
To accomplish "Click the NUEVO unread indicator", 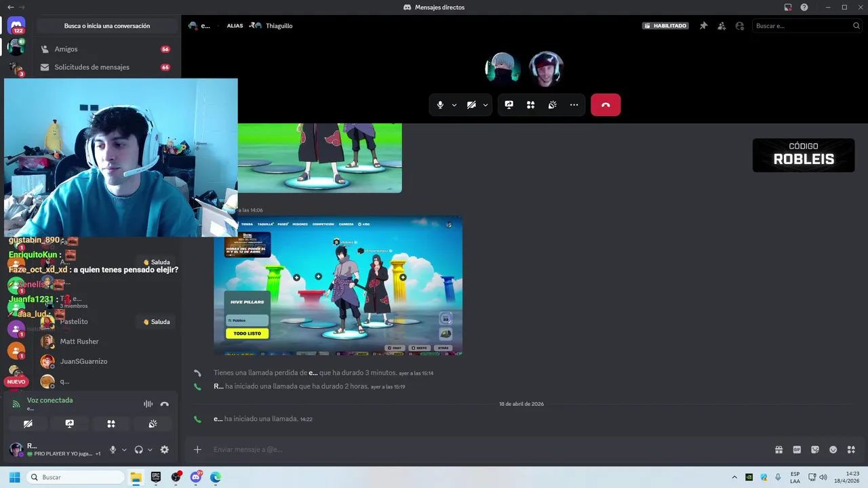I will click(16, 382).
